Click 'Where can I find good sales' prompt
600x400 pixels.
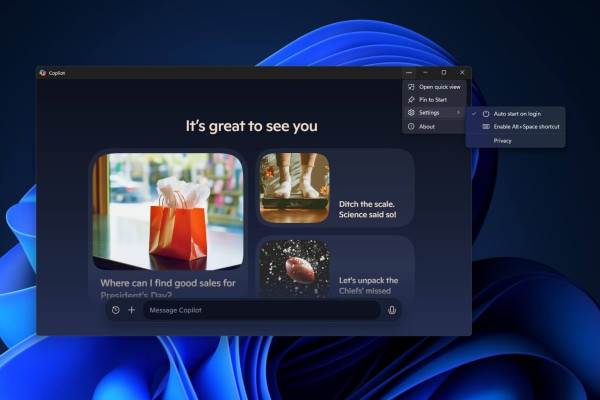click(x=168, y=288)
